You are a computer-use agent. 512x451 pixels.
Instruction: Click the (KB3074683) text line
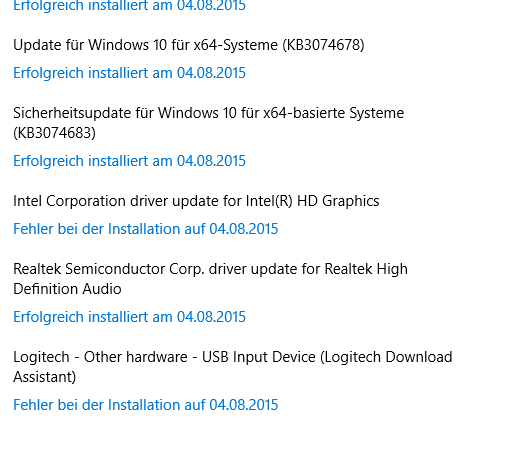[54, 133]
